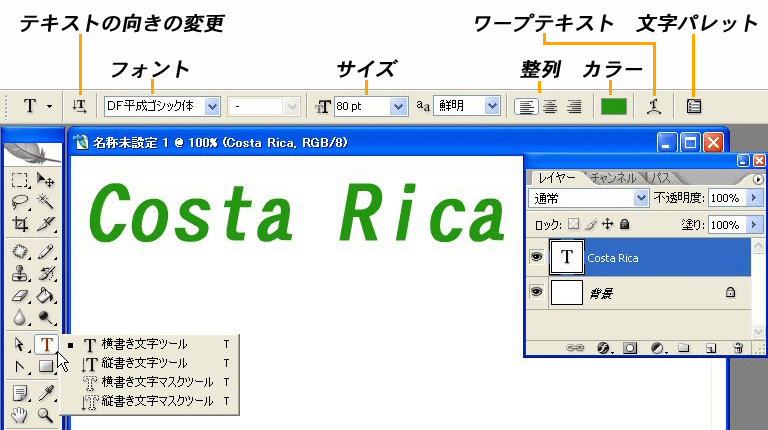
Task: Choose the Eraser tool
Action: pyautogui.click(x=20, y=295)
